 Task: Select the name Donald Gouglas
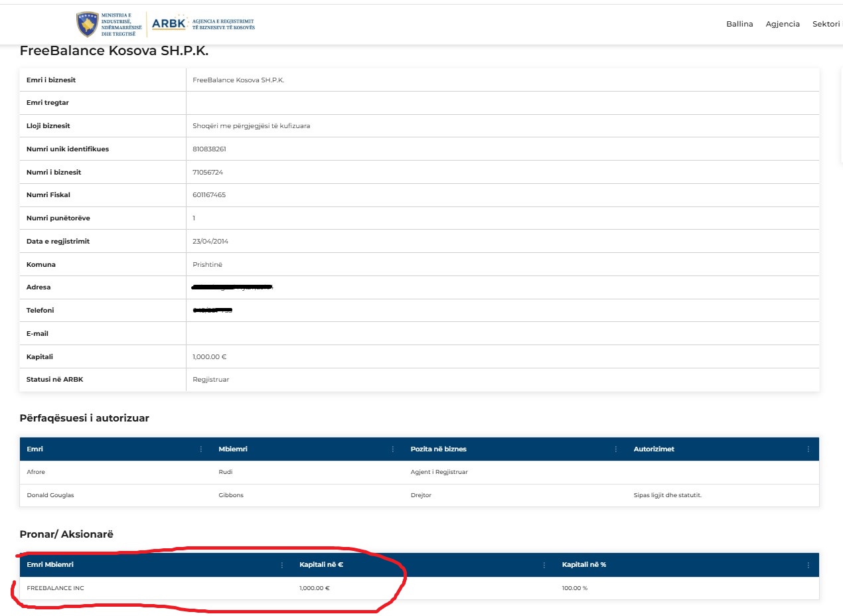[49, 495]
